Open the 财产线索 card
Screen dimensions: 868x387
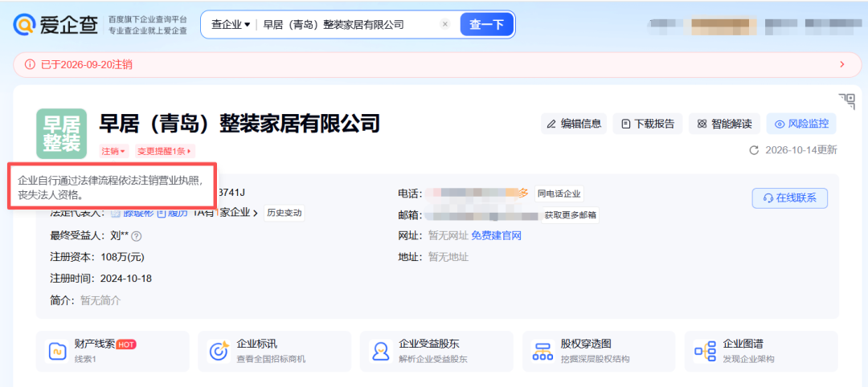(113, 351)
